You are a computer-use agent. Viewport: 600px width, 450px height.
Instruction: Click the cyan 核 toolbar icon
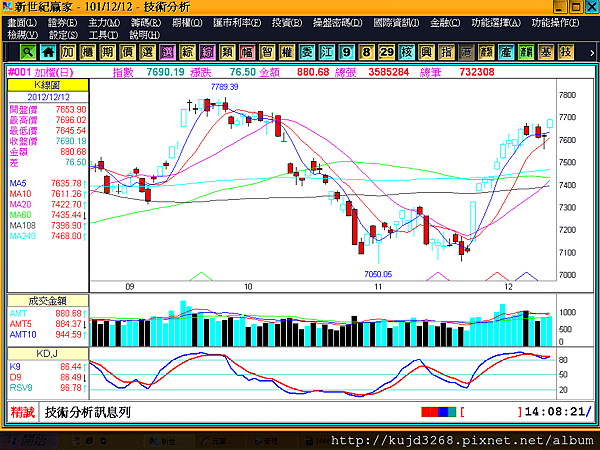point(406,52)
